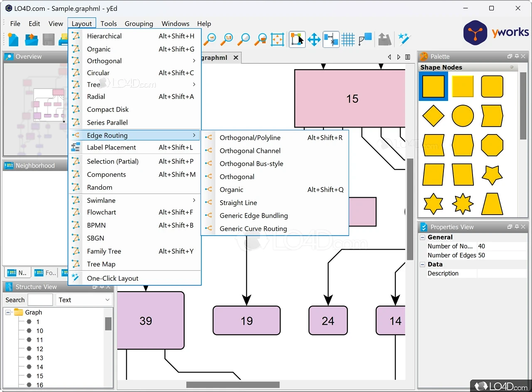Image resolution: width=532 pixels, height=392 pixels.
Task: Select the diamond shape node in the Palette
Action: click(433, 115)
